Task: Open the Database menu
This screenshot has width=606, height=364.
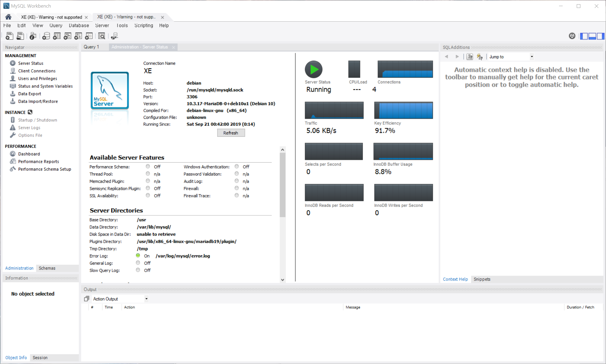Action: 79,25
